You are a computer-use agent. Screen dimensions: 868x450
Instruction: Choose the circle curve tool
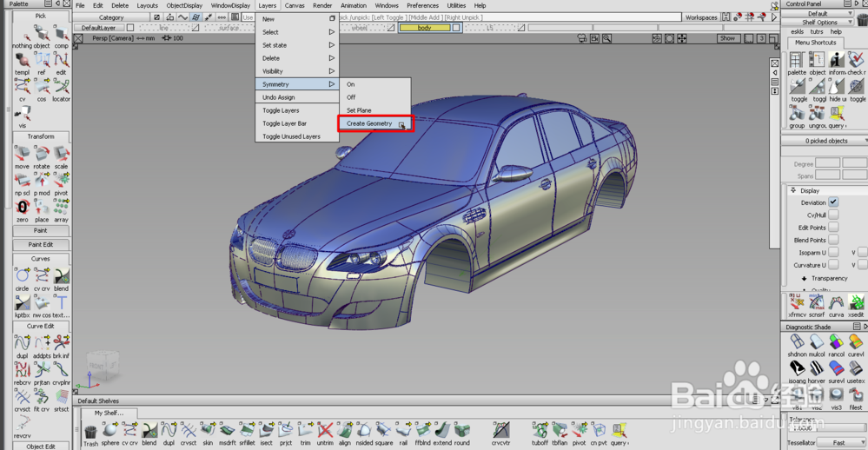coord(22,277)
